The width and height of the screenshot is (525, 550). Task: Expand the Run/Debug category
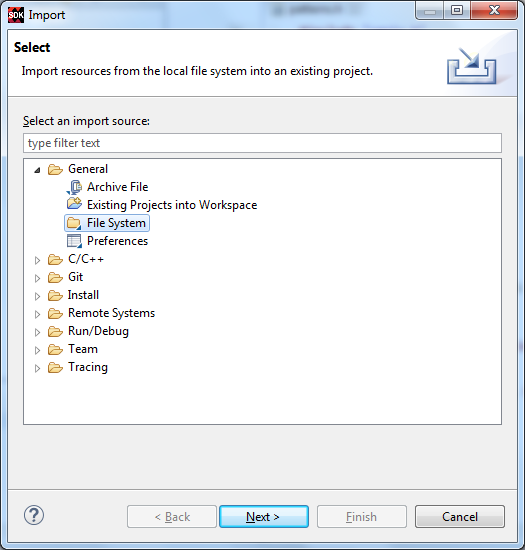(37, 332)
